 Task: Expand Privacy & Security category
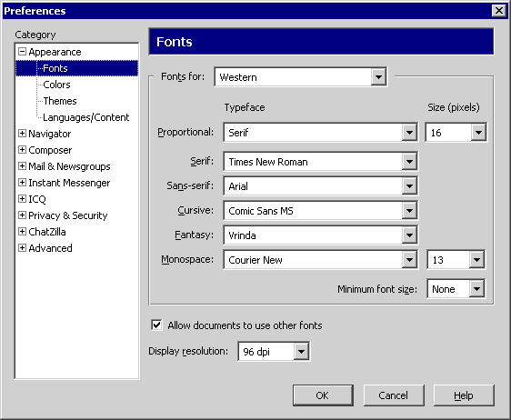tap(22, 215)
